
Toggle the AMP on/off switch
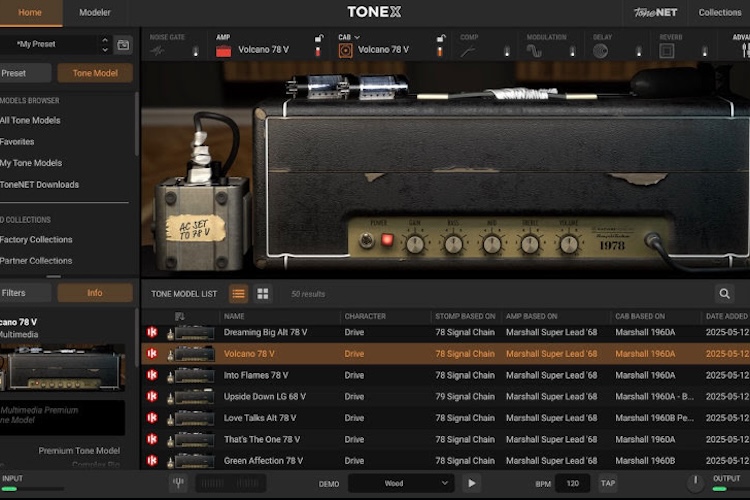click(x=318, y=52)
